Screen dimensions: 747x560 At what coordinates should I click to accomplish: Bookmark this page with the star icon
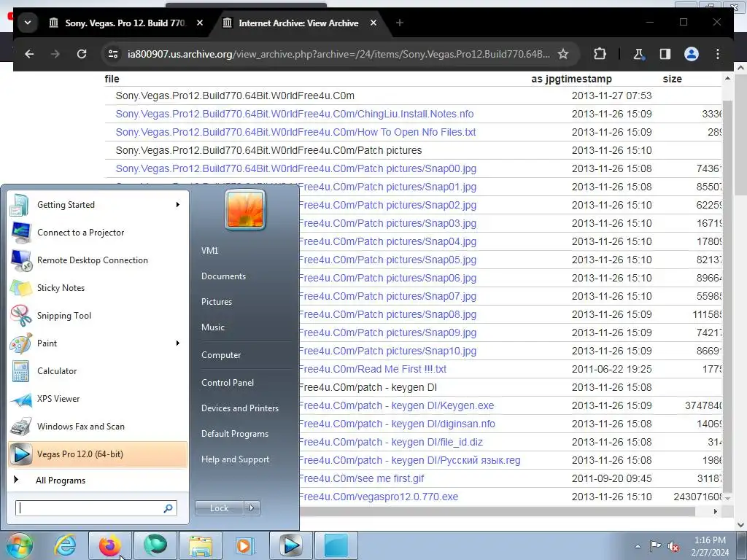click(563, 54)
